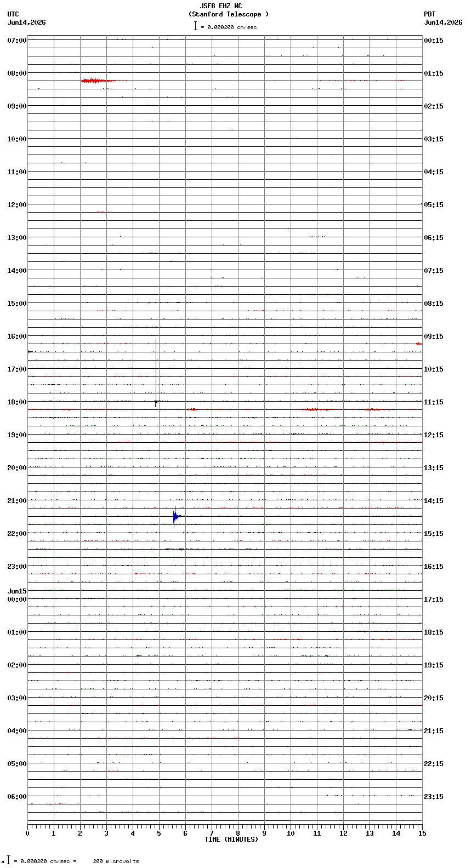
Task: Click the PDT time label 23:15
Action: [x=434, y=797]
